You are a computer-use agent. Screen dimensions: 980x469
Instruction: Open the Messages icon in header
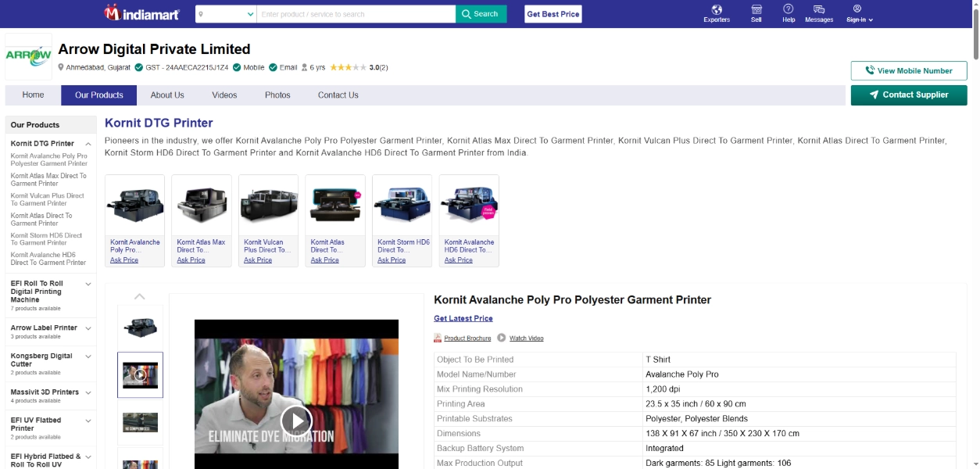pyautogui.click(x=819, y=9)
